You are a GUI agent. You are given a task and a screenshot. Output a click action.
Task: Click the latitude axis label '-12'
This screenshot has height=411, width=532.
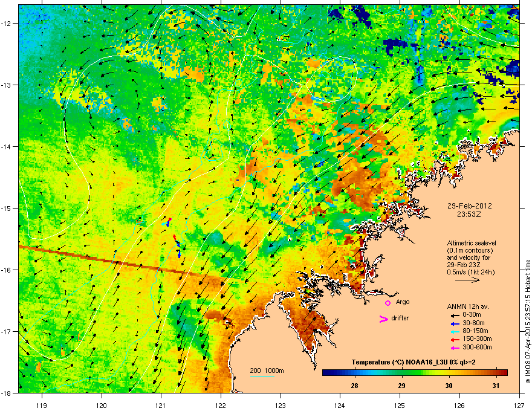click(7, 23)
